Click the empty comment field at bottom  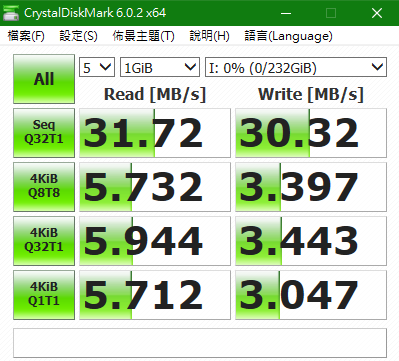tap(200, 343)
